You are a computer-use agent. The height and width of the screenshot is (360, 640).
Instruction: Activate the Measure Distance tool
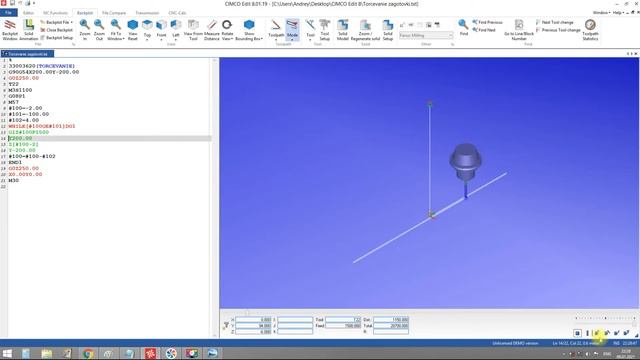[x=211, y=30]
